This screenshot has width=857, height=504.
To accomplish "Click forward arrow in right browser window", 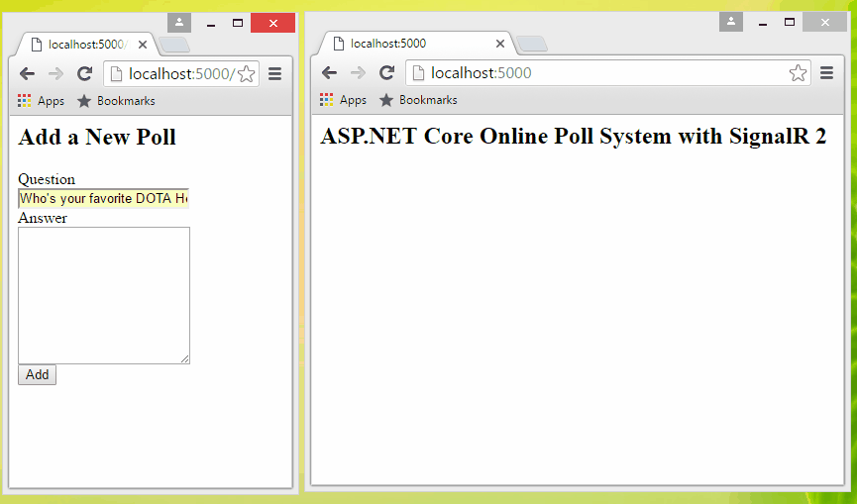I will 358,72.
